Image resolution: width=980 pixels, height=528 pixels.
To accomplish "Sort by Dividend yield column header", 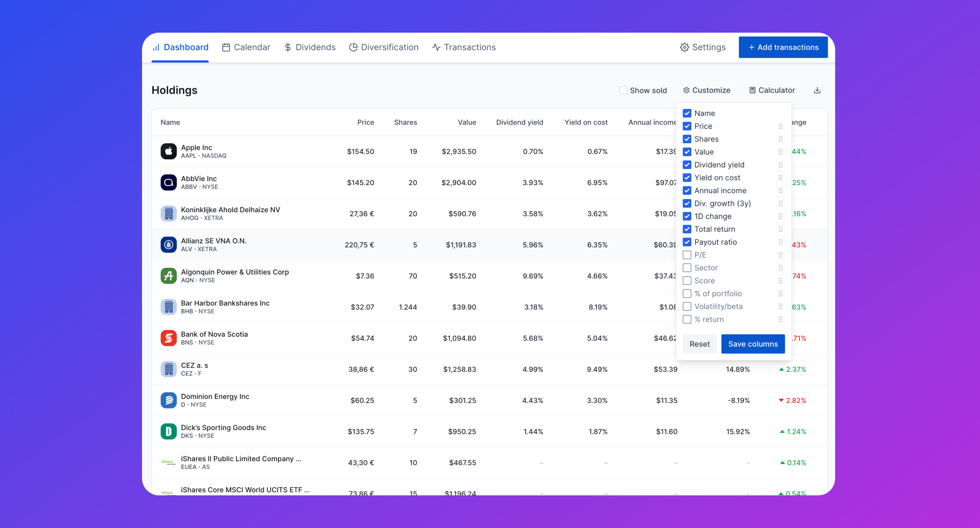I will point(519,122).
